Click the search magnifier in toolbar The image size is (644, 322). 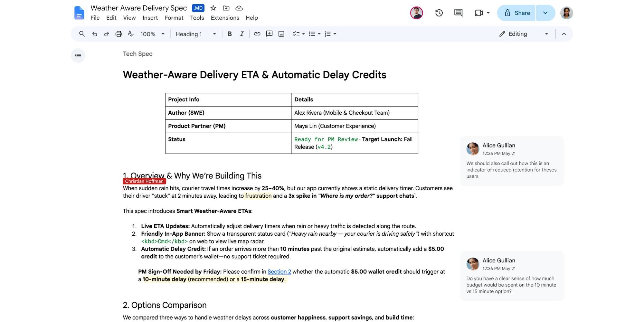pos(82,34)
